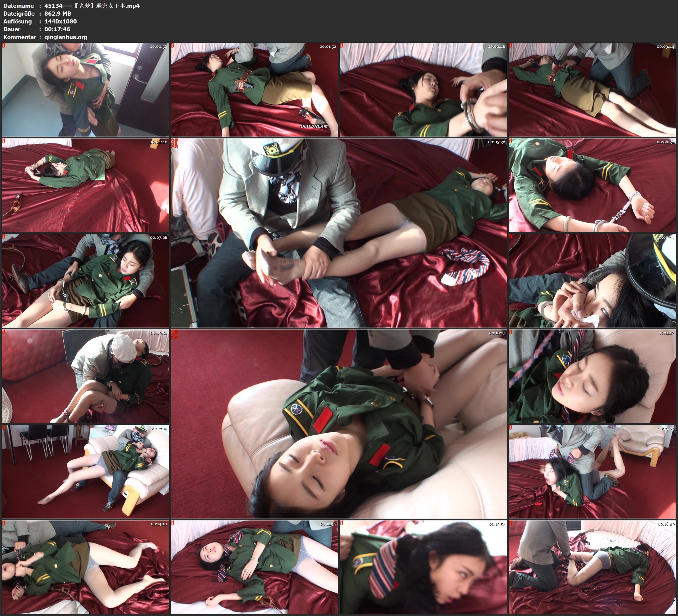Select the large frame timestamped 00:05:36
Viewport: 678px width, 616px height.
pos(339,233)
